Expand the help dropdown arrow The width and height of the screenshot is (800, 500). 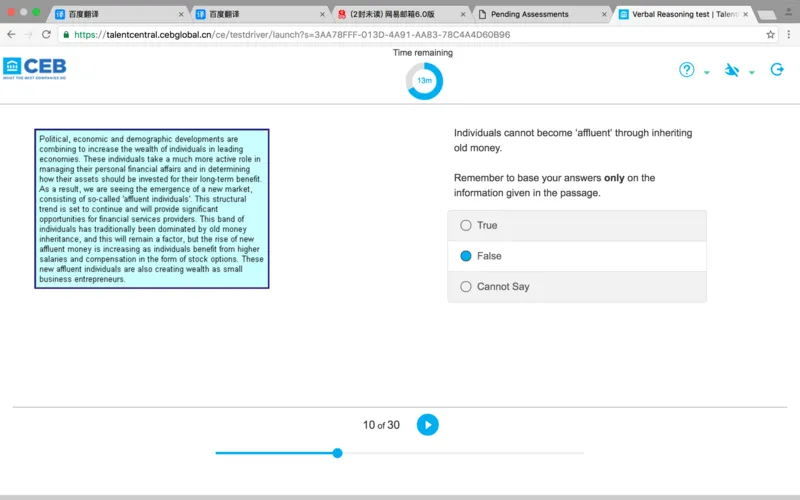coord(707,73)
